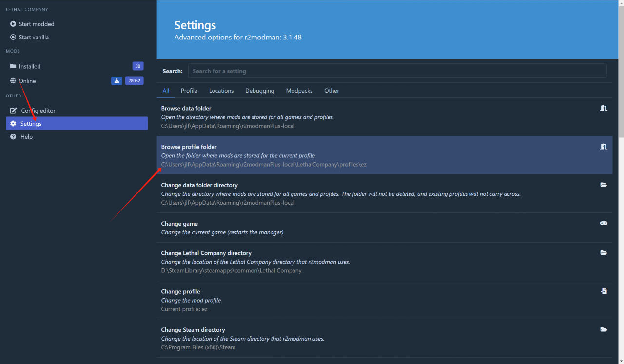Switch to the Profile tab
This screenshot has height=364, width=624.
pyautogui.click(x=189, y=91)
